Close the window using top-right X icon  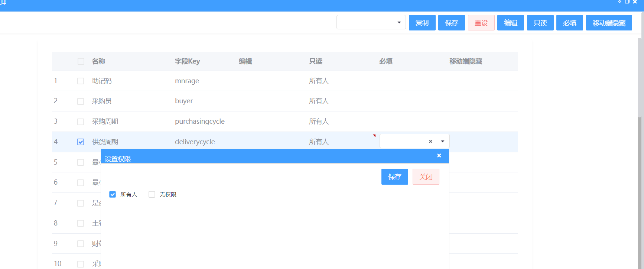point(635,2)
